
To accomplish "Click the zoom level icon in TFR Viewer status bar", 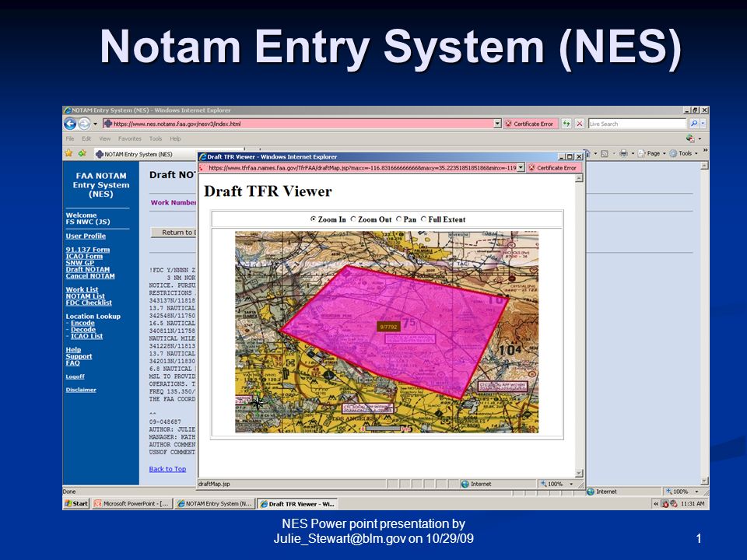I will click(544, 484).
